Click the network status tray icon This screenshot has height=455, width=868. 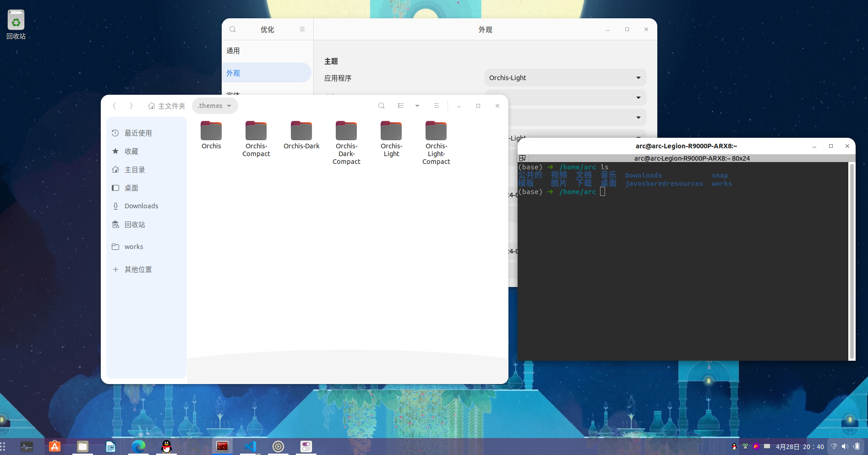[834, 446]
